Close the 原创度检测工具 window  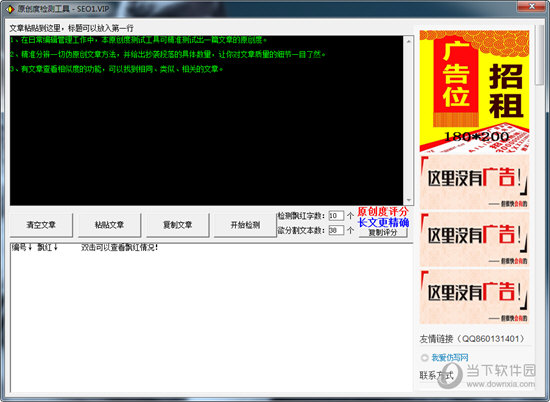click(x=532, y=6)
